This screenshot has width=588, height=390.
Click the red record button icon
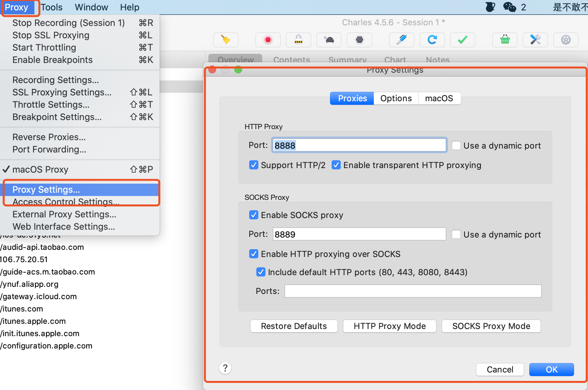268,40
